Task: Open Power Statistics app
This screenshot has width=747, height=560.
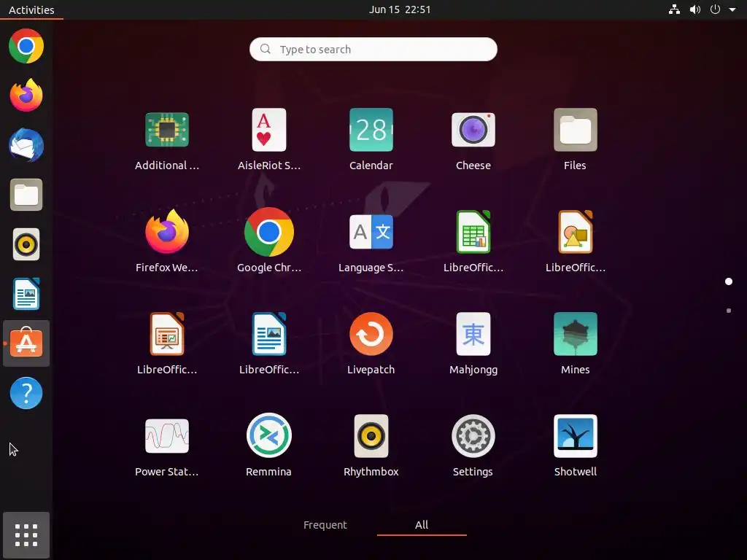Action: click(x=167, y=436)
